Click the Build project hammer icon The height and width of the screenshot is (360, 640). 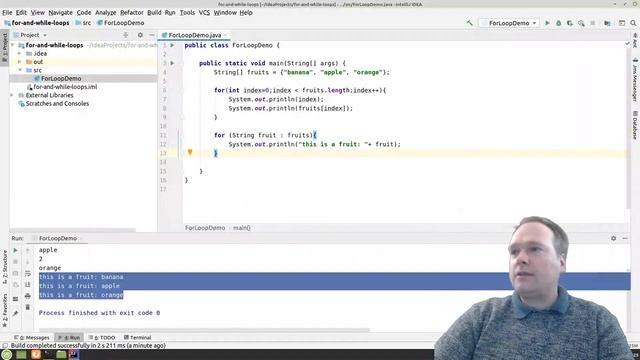[470, 23]
